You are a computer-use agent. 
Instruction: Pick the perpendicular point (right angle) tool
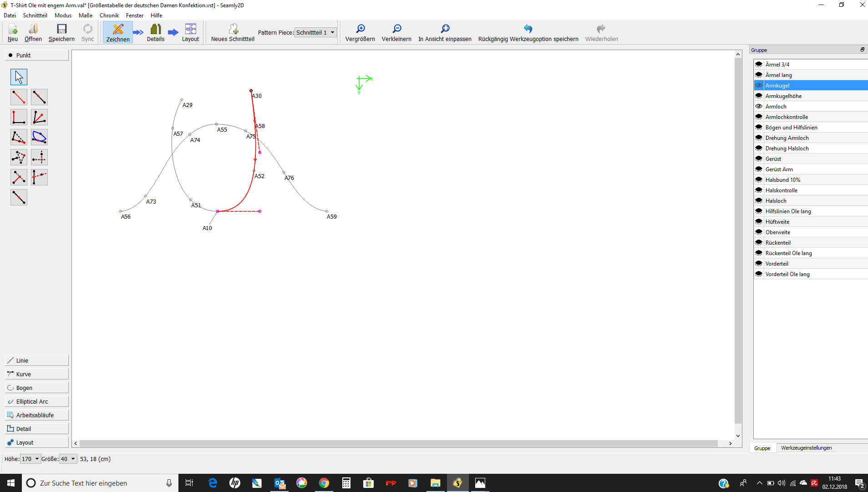click(19, 117)
